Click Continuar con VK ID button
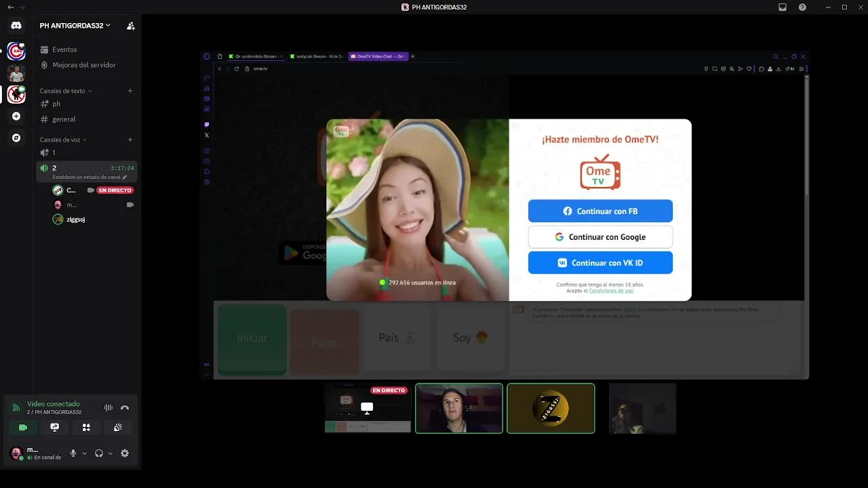The image size is (868, 488). [600, 262]
